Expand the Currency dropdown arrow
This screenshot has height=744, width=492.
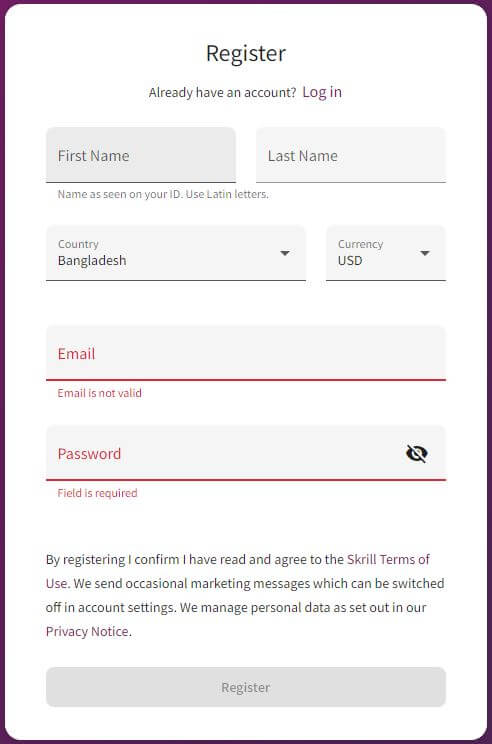(x=425, y=253)
